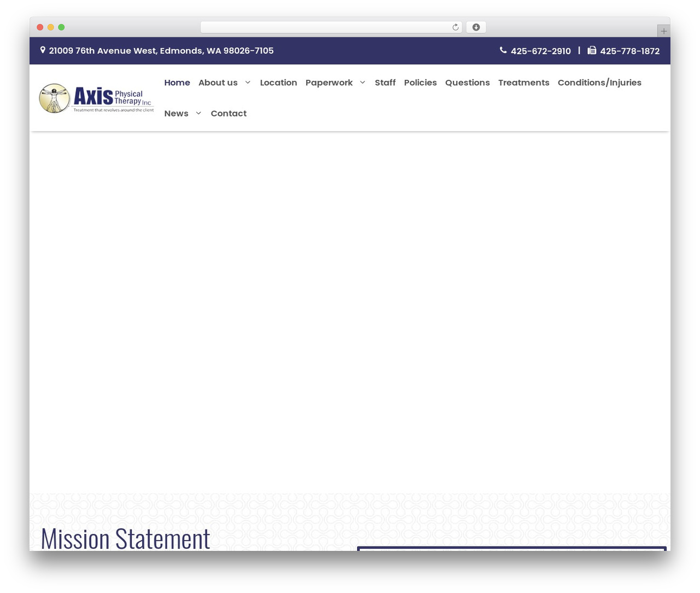Open the Treatments page
This screenshot has height=593, width=700.
[523, 83]
